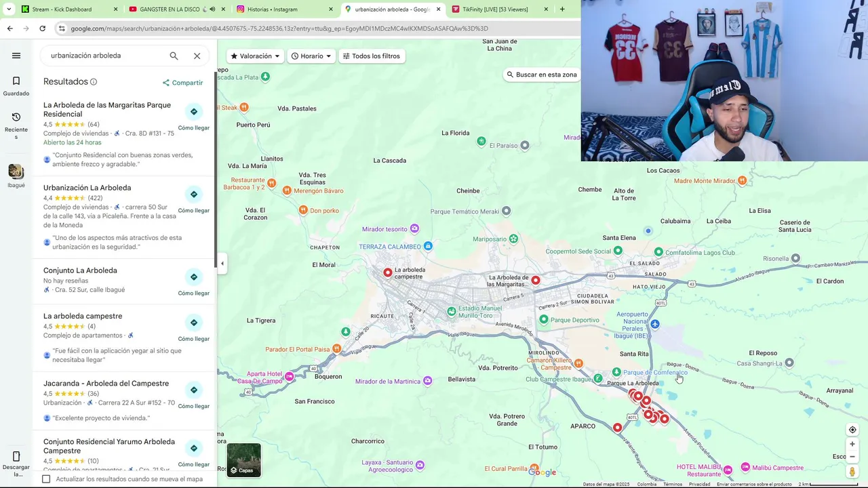The image size is (868, 488).
Task: Open the Google Maps hamburger menu
Action: [16, 56]
